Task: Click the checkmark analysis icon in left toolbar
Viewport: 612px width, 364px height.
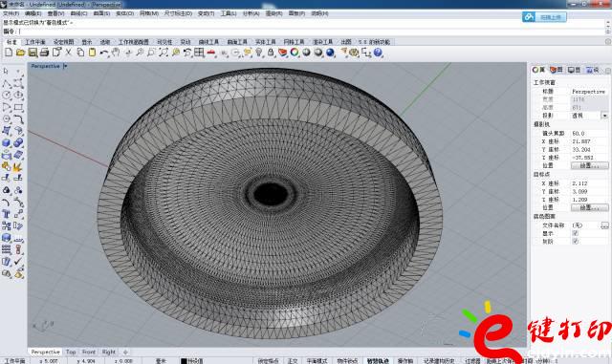Action: tap(18, 262)
